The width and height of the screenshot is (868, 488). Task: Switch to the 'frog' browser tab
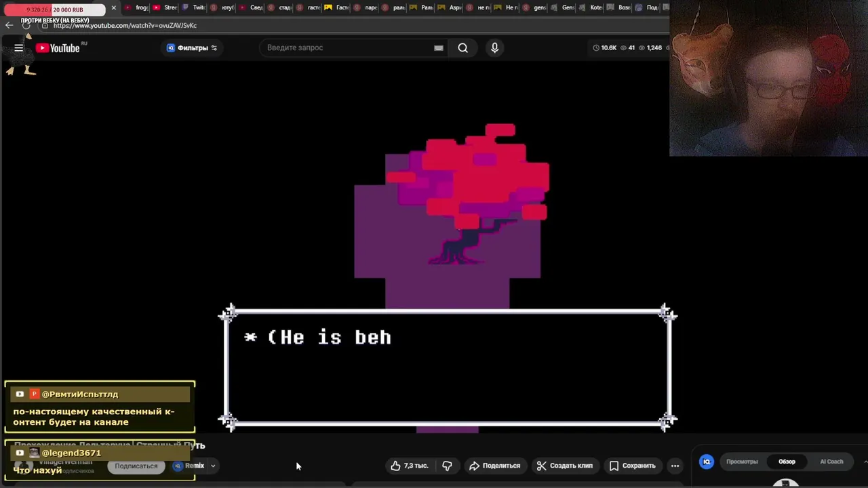[x=136, y=7]
